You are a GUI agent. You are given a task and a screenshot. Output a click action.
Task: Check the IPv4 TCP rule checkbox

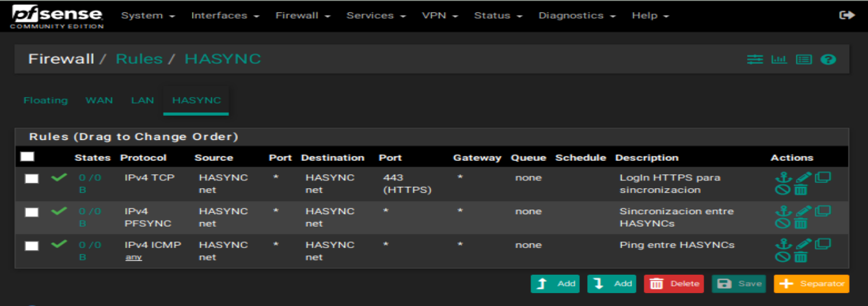[31, 179]
